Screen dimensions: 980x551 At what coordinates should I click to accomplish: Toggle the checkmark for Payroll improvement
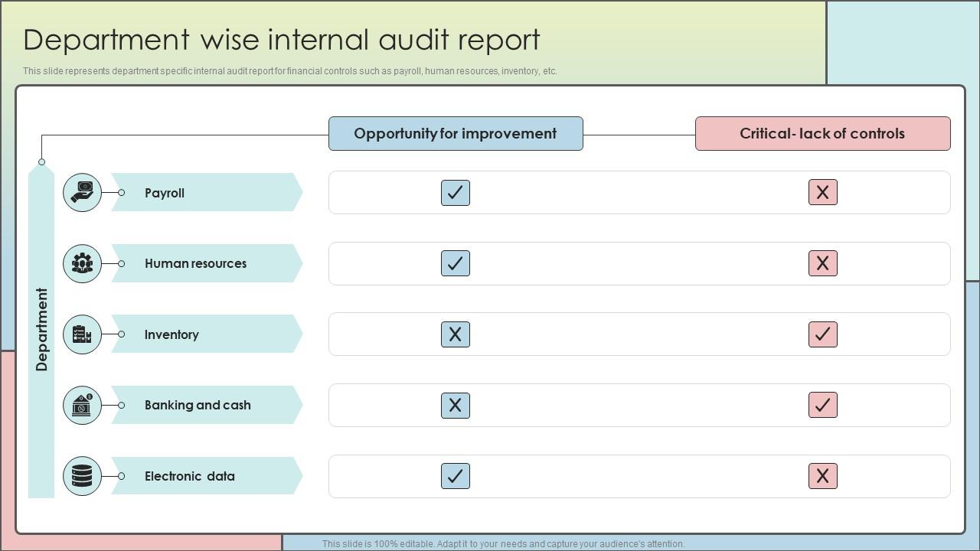[456, 193]
